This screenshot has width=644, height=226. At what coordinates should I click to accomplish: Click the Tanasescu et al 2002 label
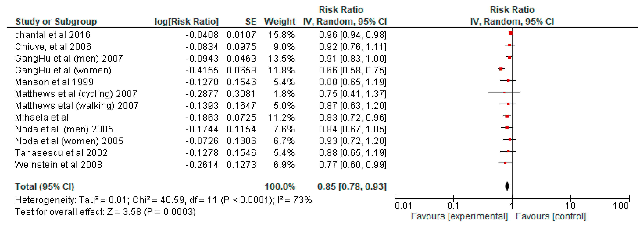61,153
